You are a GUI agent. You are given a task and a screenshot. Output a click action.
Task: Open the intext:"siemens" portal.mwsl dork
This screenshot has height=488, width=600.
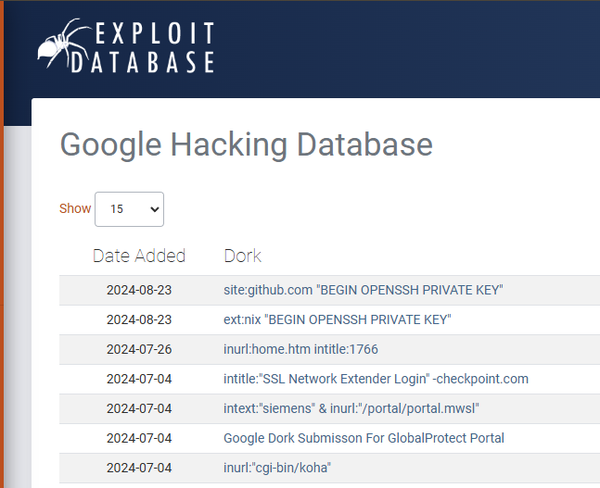[352, 408]
